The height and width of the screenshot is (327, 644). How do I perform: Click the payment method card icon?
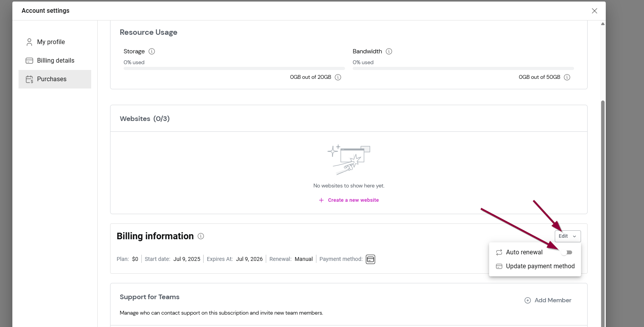coord(370,259)
